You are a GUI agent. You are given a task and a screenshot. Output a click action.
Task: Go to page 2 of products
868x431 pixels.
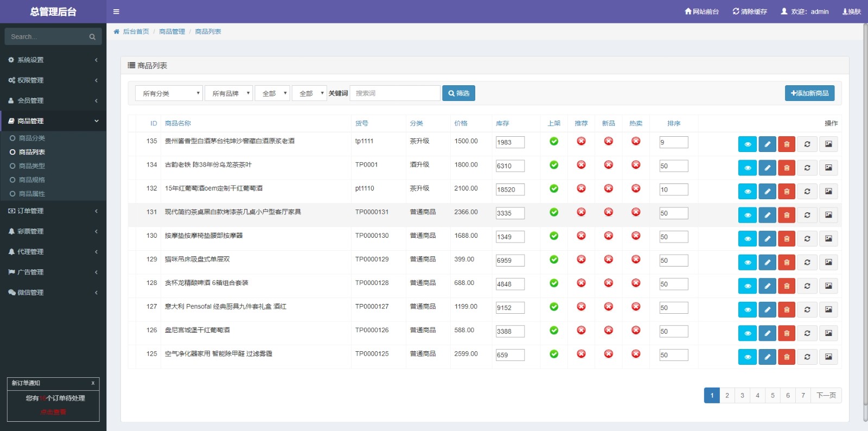[727, 395]
